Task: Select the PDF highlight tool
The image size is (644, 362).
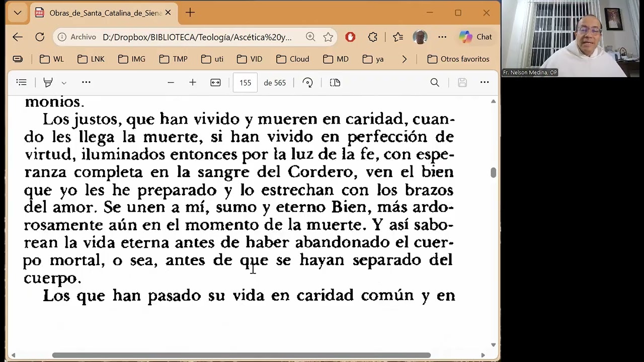Action: [x=48, y=82]
